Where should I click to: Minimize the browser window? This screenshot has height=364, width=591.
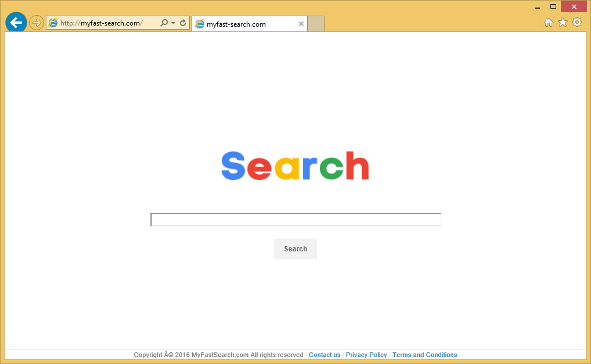(538, 7)
